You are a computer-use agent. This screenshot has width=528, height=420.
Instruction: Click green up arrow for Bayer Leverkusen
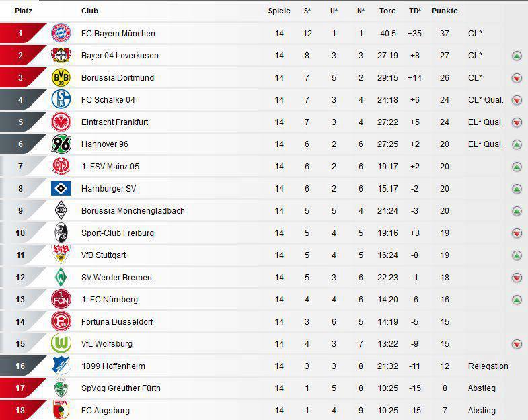517,56
